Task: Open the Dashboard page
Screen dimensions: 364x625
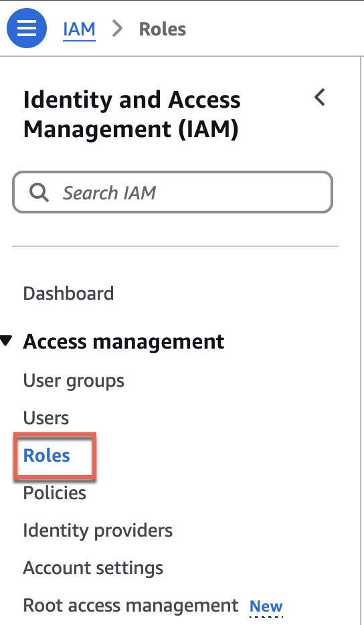Action: pos(68,293)
